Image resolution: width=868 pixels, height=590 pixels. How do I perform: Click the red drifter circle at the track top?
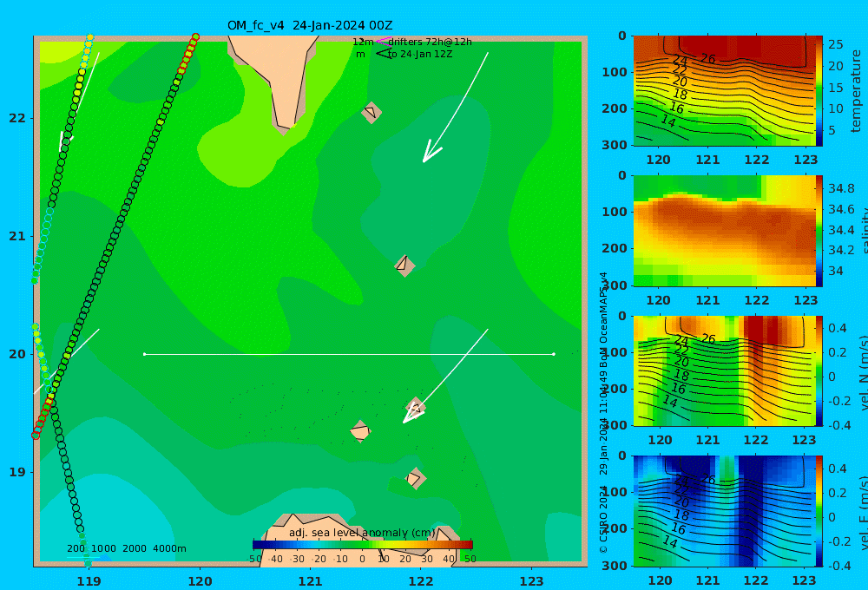(195, 37)
